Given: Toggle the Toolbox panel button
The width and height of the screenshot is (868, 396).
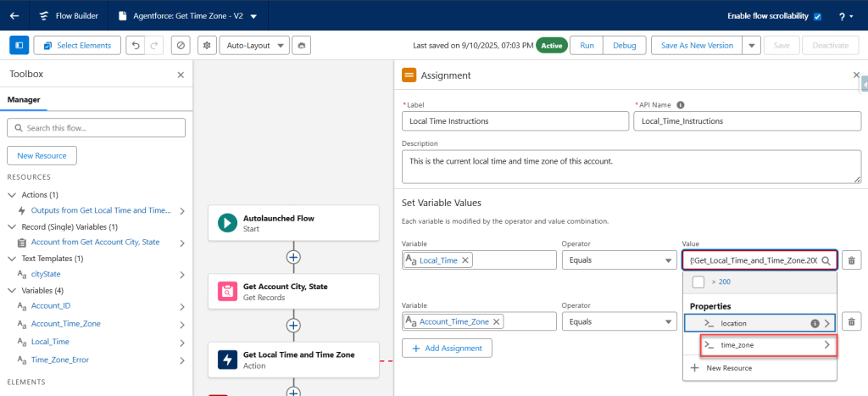Looking at the screenshot, I should point(19,45).
